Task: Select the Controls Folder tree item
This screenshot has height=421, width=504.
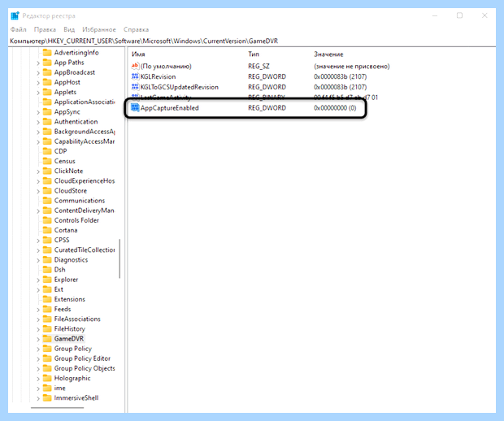Action: click(x=76, y=220)
